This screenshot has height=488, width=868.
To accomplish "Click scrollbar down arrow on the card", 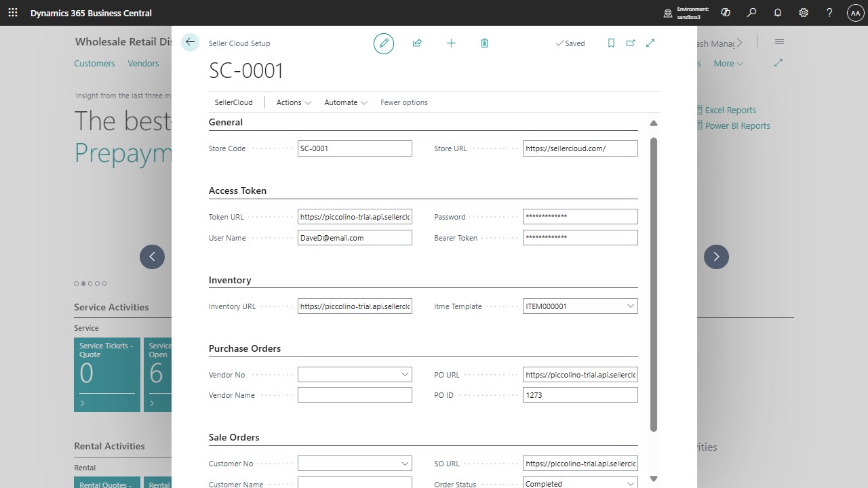I will pyautogui.click(x=654, y=479).
